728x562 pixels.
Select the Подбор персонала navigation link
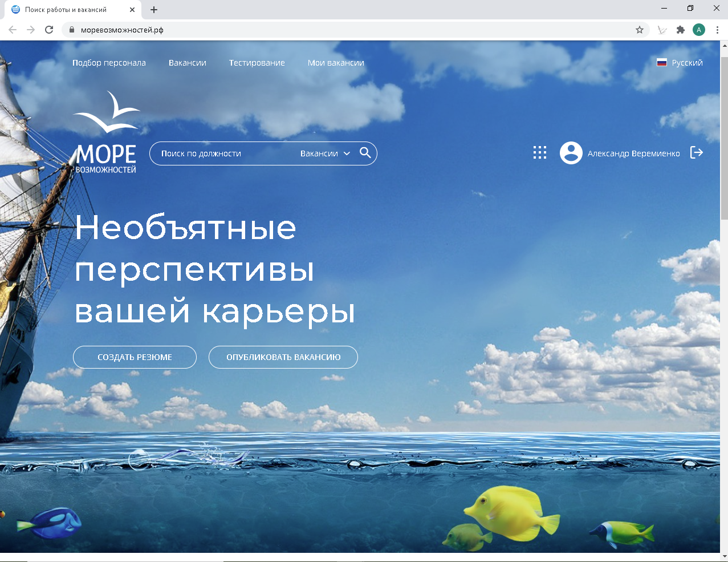pyautogui.click(x=109, y=63)
